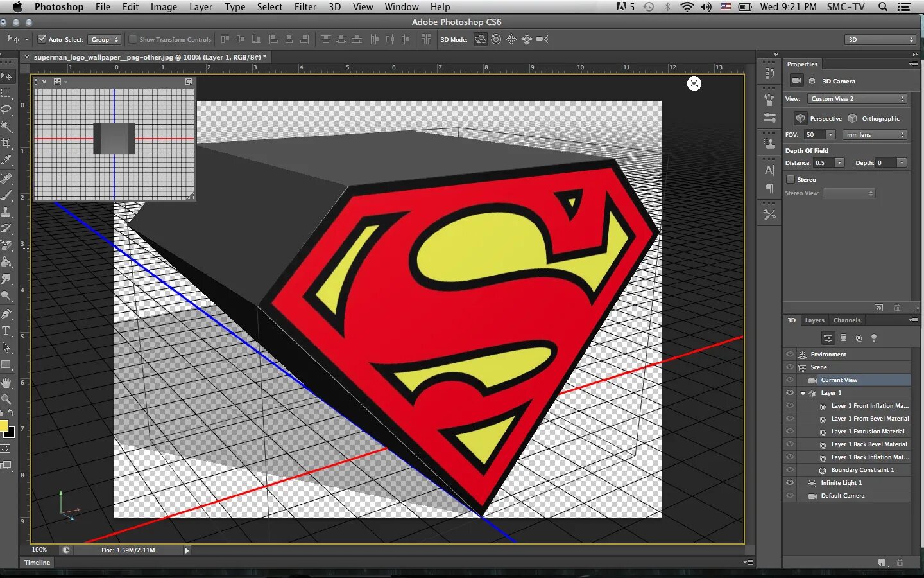Click the Wi-Fi status icon
This screenshot has height=578, width=924.
point(687,7)
